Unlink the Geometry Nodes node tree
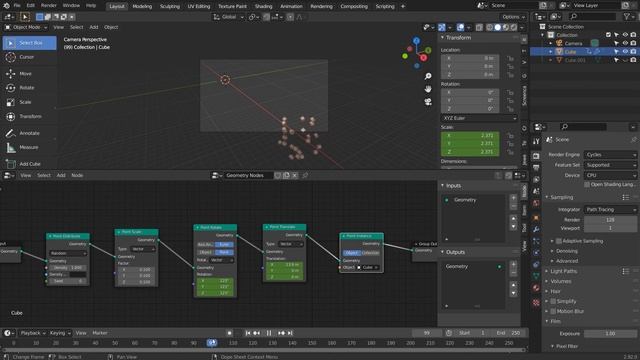This screenshot has width=640, height=360. [295, 176]
